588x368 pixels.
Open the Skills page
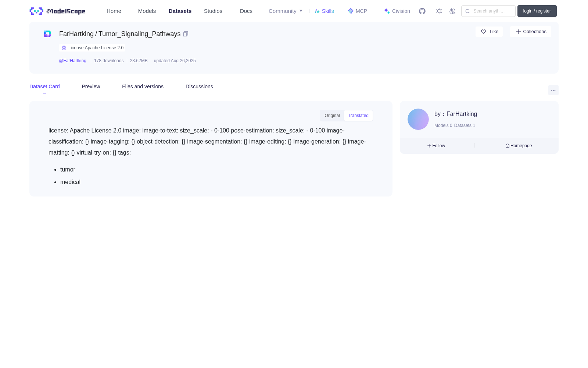(325, 11)
